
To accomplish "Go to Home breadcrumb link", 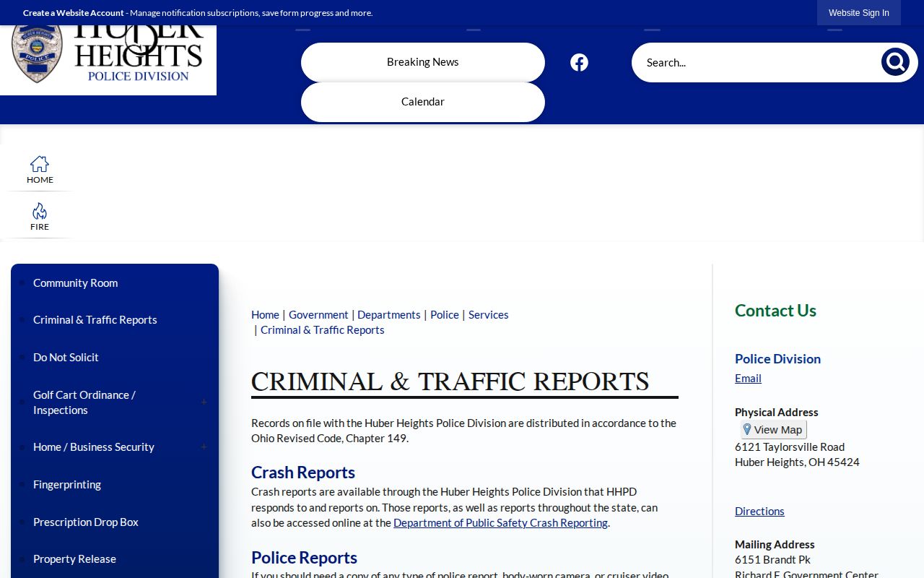I will (265, 314).
